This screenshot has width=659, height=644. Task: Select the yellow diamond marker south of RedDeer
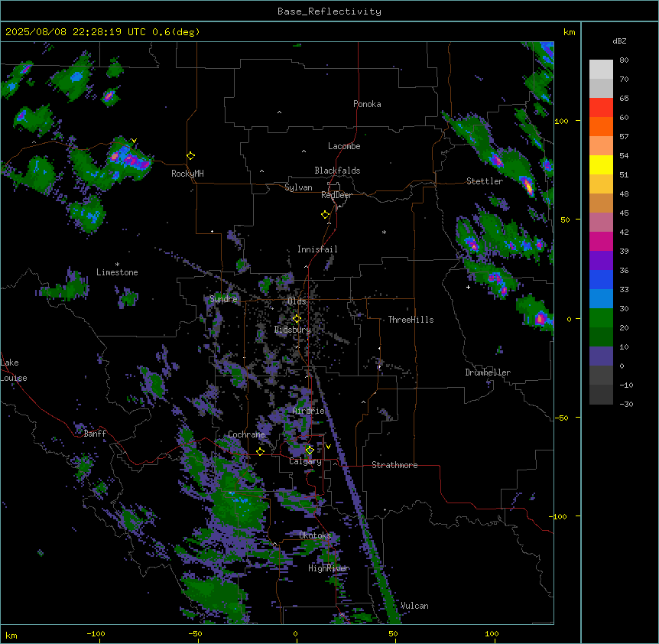click(326, 215)
